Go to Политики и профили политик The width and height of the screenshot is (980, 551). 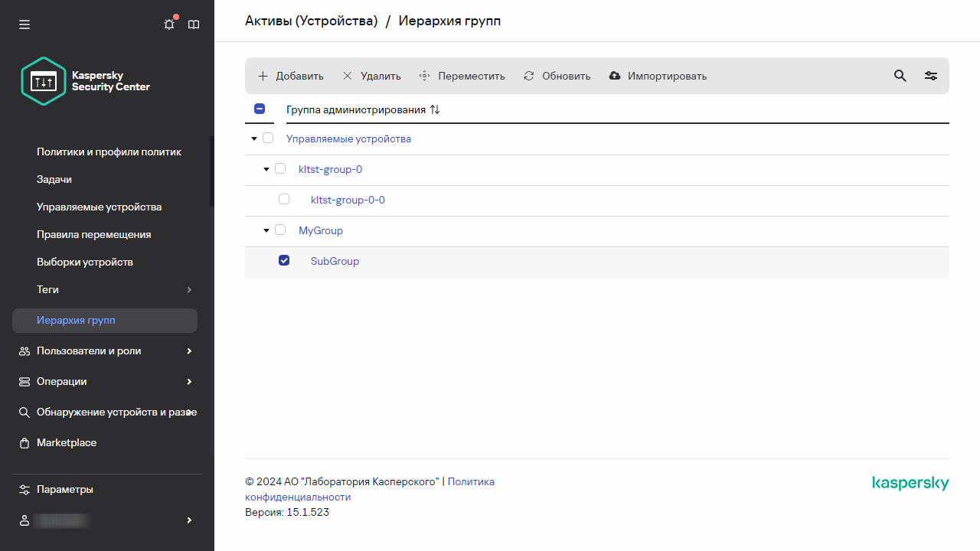tap(109, 152)
